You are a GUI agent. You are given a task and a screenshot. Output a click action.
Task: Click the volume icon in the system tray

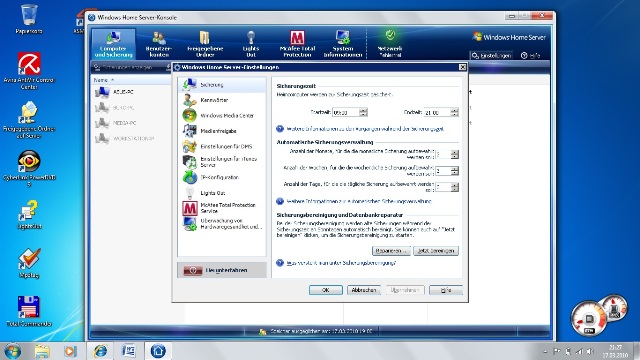point(590,351)
